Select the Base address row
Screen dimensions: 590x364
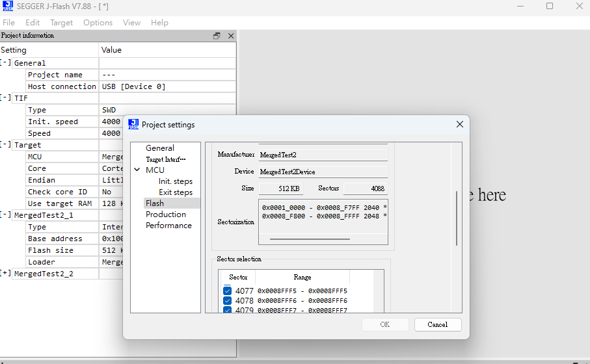coord(75,239)
